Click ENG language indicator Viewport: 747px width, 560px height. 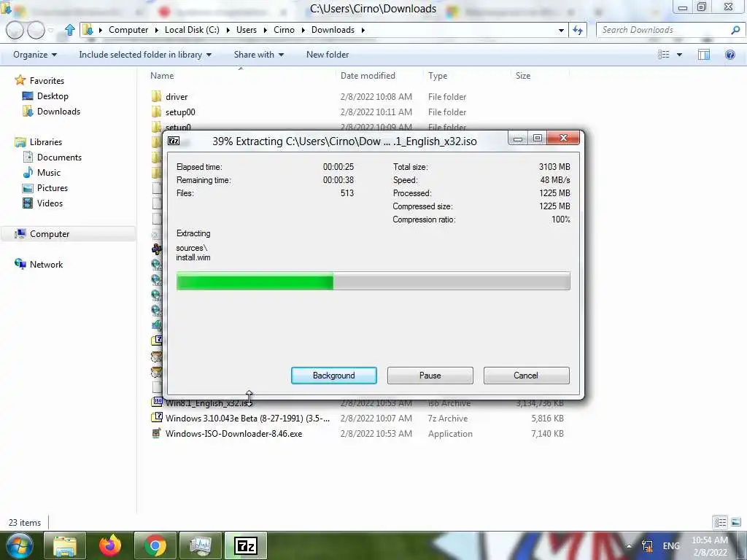[671, 546]
